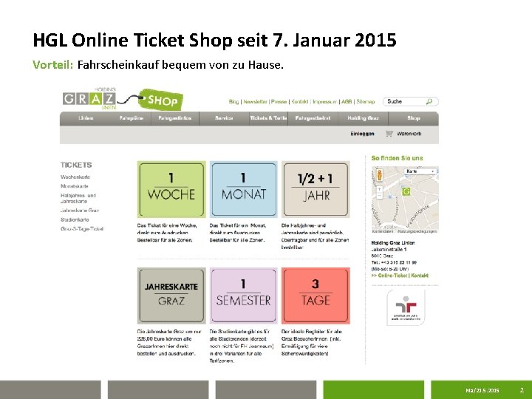Image resolution: width=532 pixels, height=399 pixels.
Task: Open Halbjahres- und Jahreskarte sidebar link
Action: (x=78, y=199)
